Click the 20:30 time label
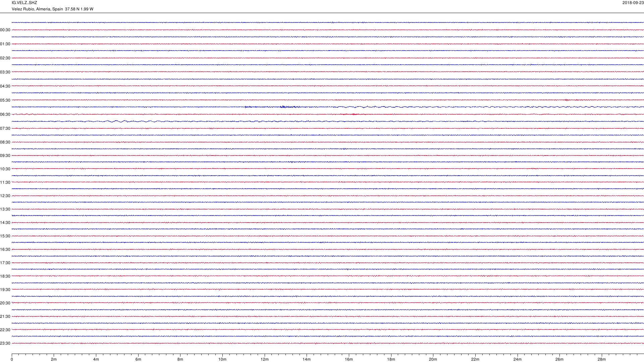Screen dimensions: 644x362 [x=5, y=303]
